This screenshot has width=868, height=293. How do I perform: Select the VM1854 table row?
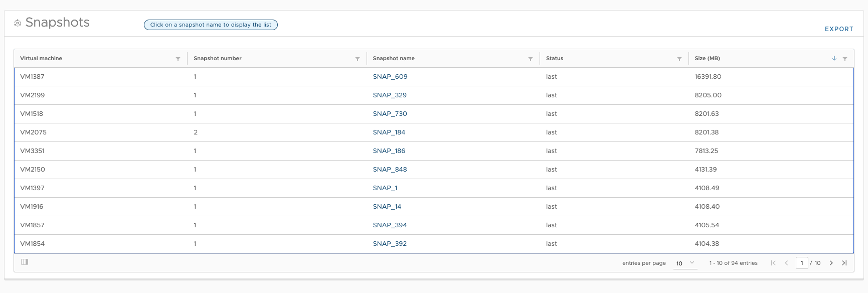pyautogui.click(x=434, y=244)
